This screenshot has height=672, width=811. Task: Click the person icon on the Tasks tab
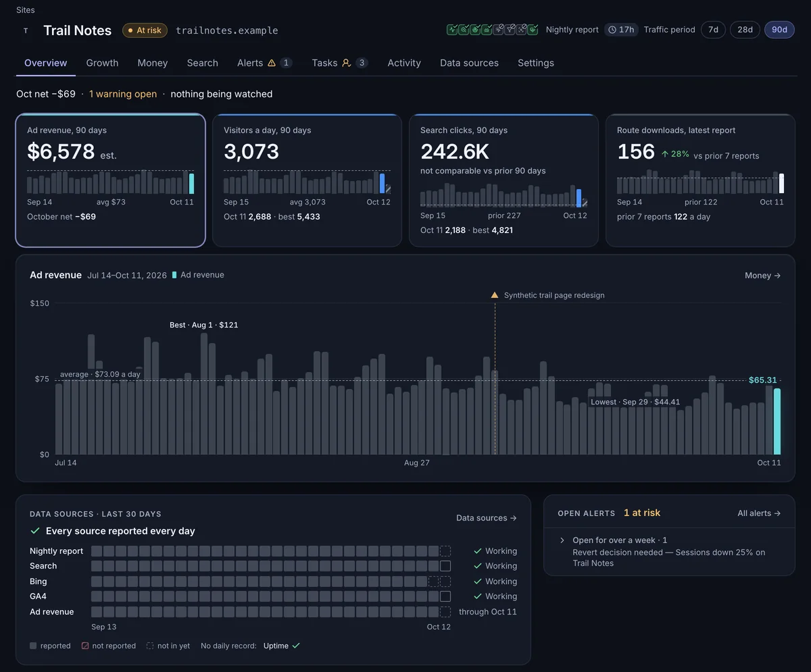(x=346, y=63)
